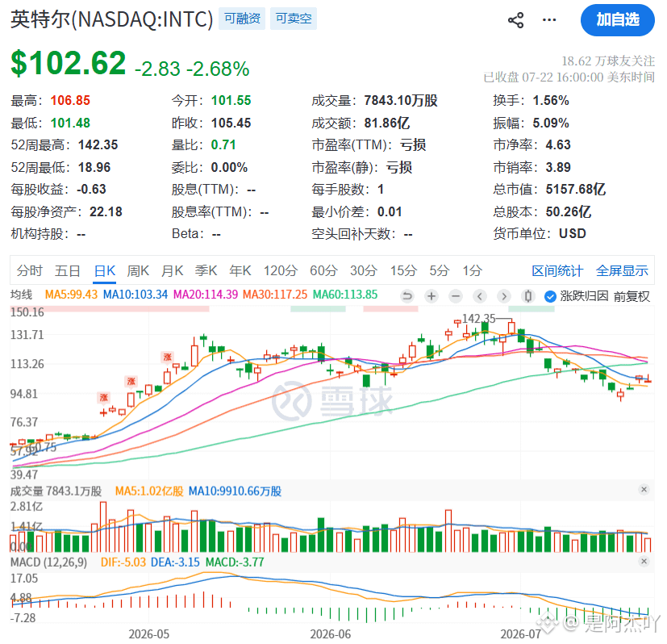Click the 振幅 value 5.09%
667x644 pixels.
coord(550,123)
